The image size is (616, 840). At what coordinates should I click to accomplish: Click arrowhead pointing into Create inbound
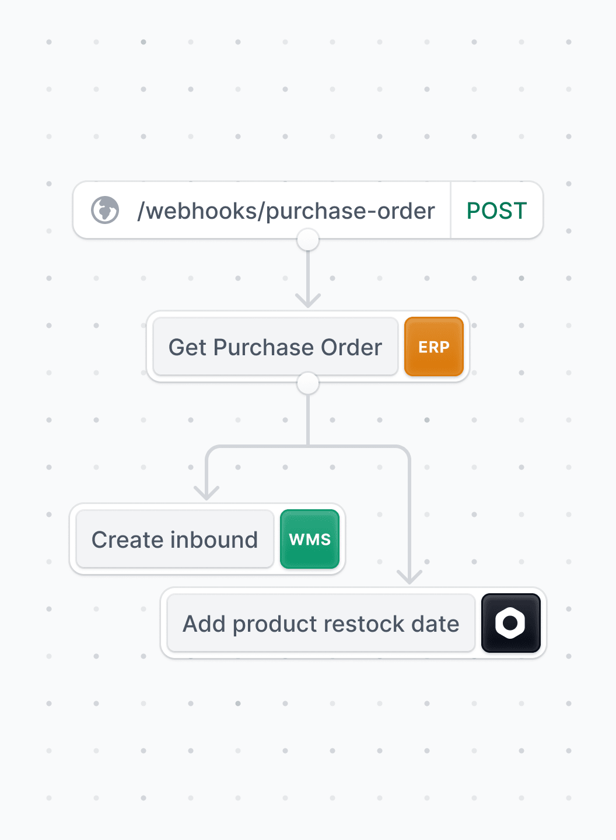pos(206,493)
